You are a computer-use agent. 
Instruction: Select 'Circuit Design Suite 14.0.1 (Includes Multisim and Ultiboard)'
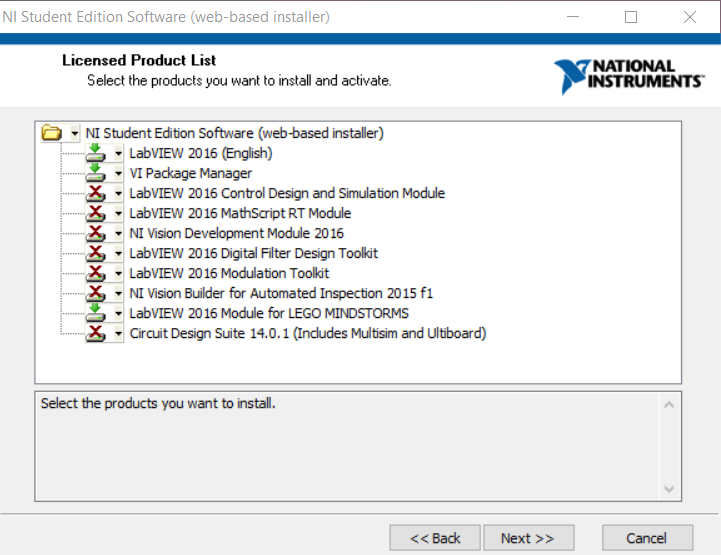pyautogui.click(x=308, y=333)
